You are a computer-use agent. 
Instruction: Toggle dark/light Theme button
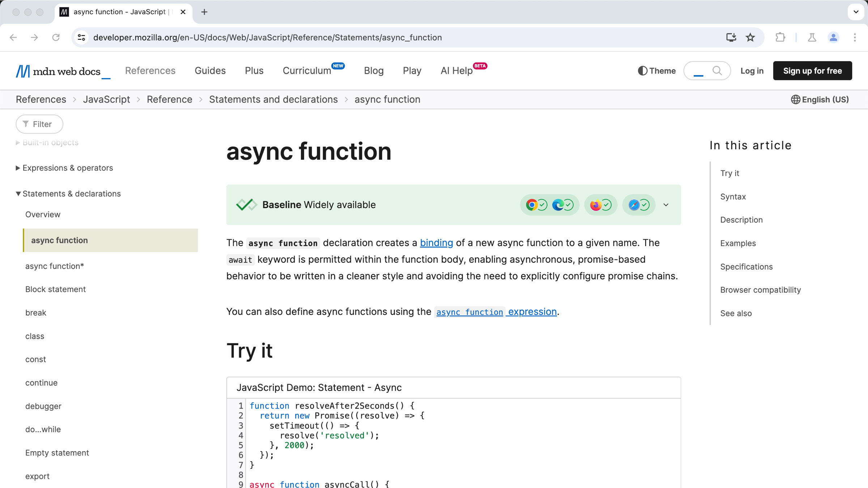coord(656,70)
